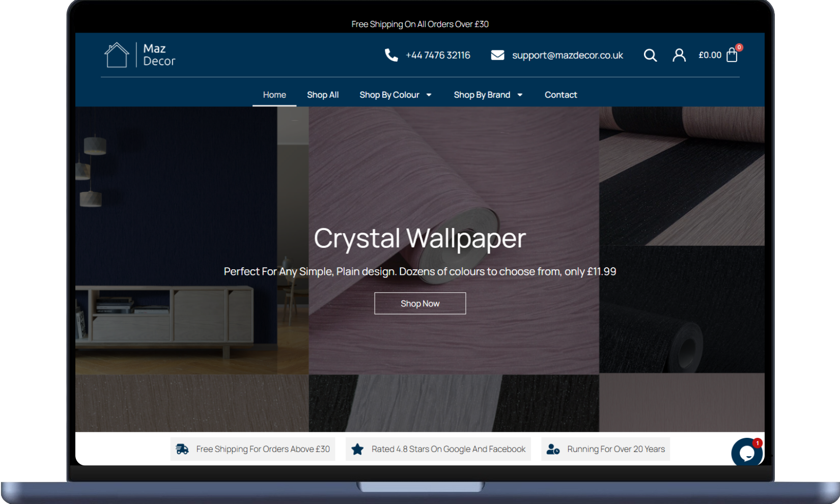Click the phone handset icon
840x504 pixels.
point(391,55)
